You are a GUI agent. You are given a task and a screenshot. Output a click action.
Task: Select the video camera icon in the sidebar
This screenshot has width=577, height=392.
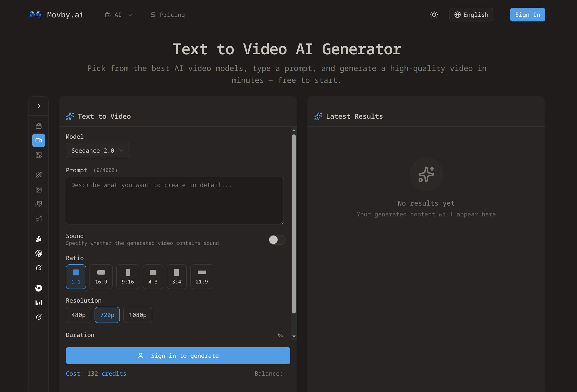39,140
